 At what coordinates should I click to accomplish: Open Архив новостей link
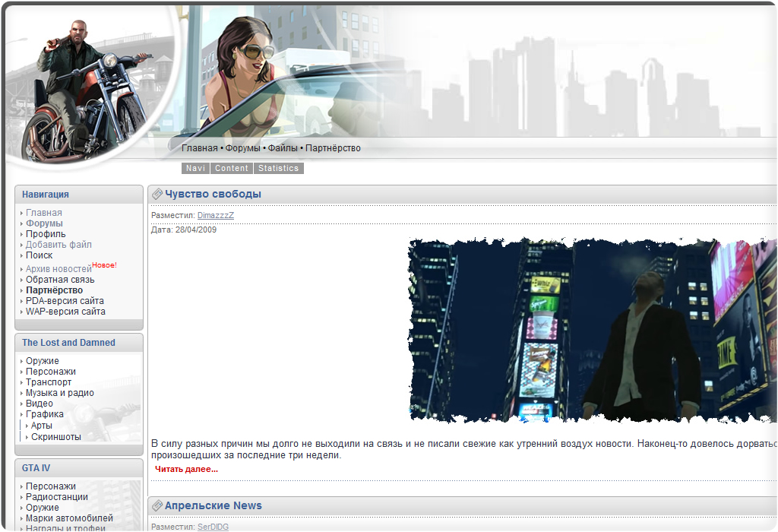pos(59,269)
